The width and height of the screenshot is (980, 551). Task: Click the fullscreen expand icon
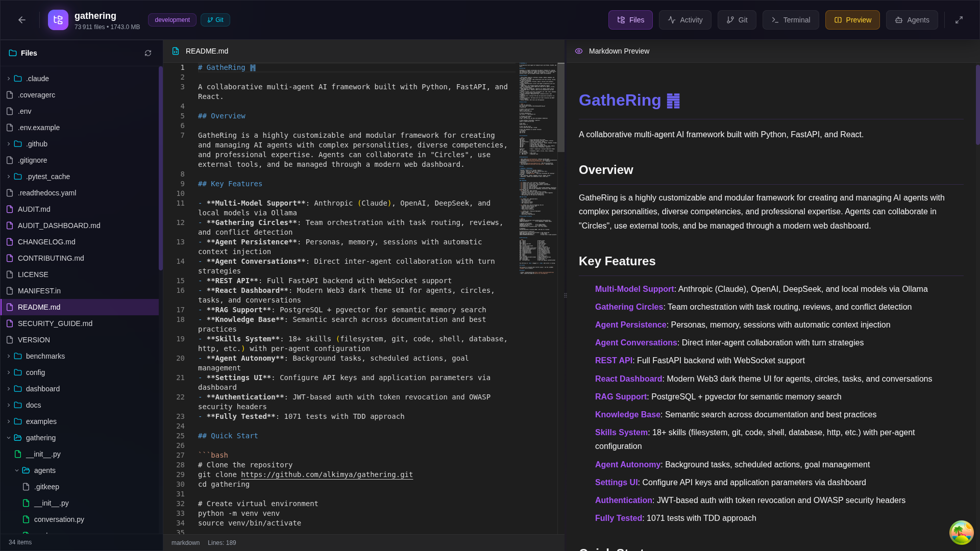pyautogui.click(x=959, y=20)
